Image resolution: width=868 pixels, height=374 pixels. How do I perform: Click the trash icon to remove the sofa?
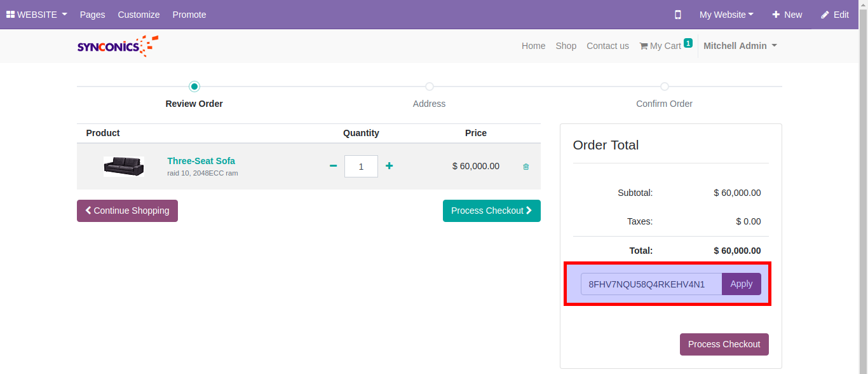tap(526, 167)
